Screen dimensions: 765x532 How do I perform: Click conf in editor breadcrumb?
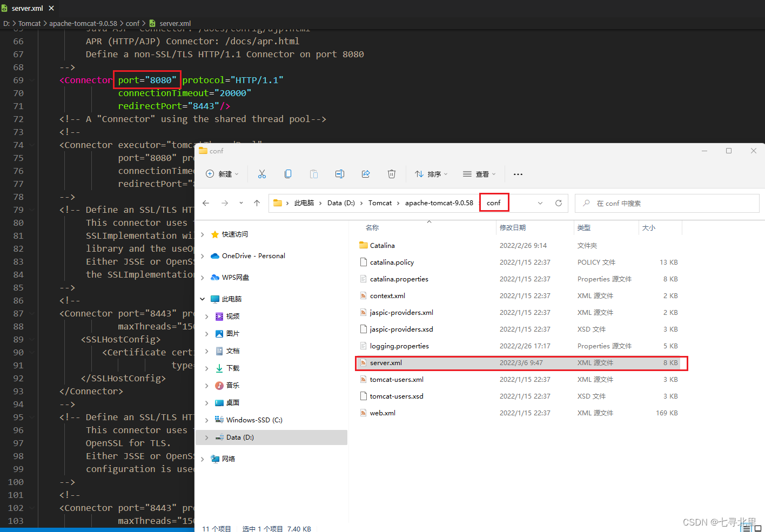132,23
